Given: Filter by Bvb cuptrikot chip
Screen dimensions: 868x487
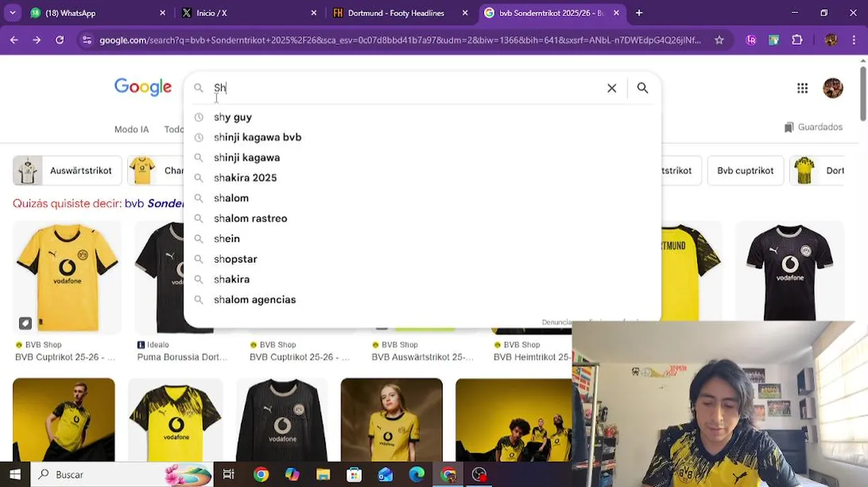Looking at the screenshot, I should [745, 170].
